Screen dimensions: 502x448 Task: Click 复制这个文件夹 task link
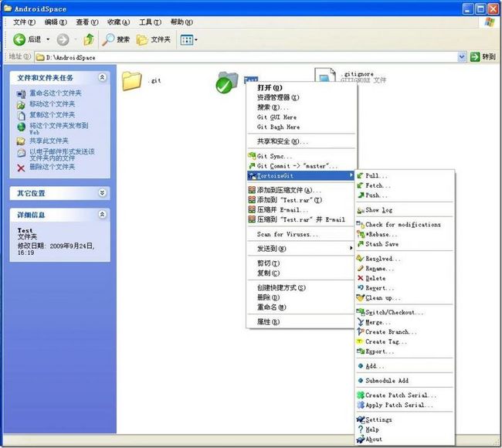(53, 115)
